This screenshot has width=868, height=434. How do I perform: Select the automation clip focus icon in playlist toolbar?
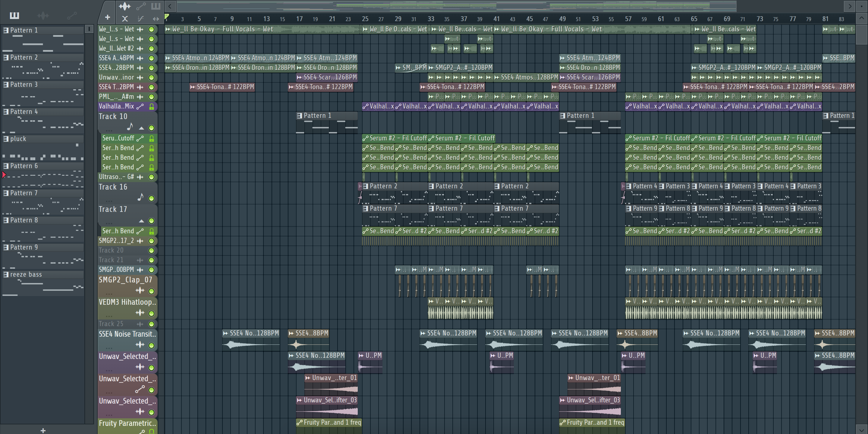click(140, 6)
